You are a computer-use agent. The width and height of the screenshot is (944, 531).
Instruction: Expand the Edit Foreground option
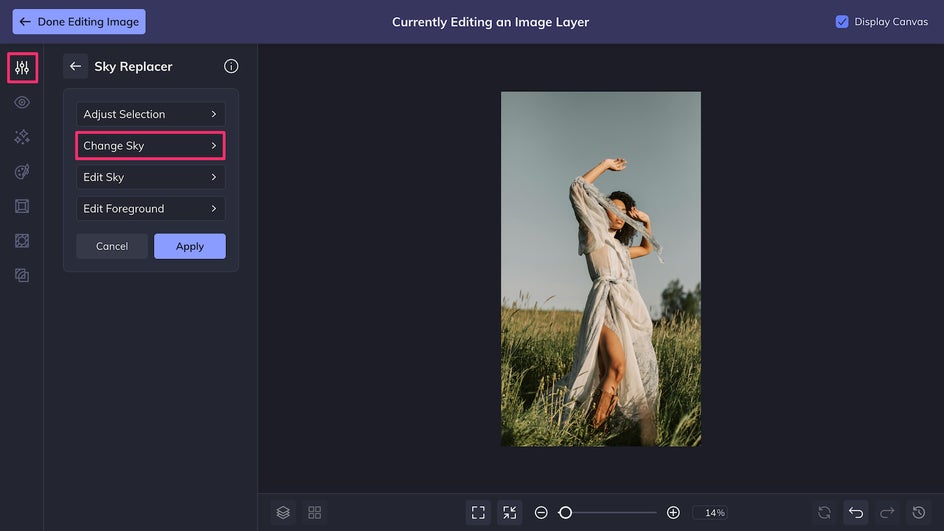point(151,208)
